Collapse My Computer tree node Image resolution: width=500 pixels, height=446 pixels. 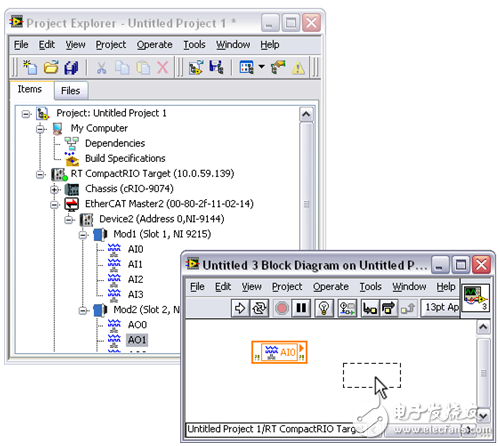40,129
